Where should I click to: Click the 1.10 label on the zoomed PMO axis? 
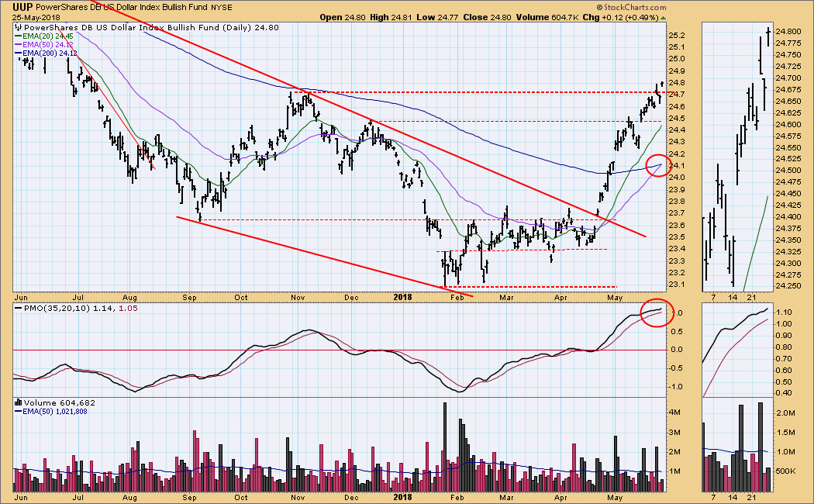tap(785, 312)
